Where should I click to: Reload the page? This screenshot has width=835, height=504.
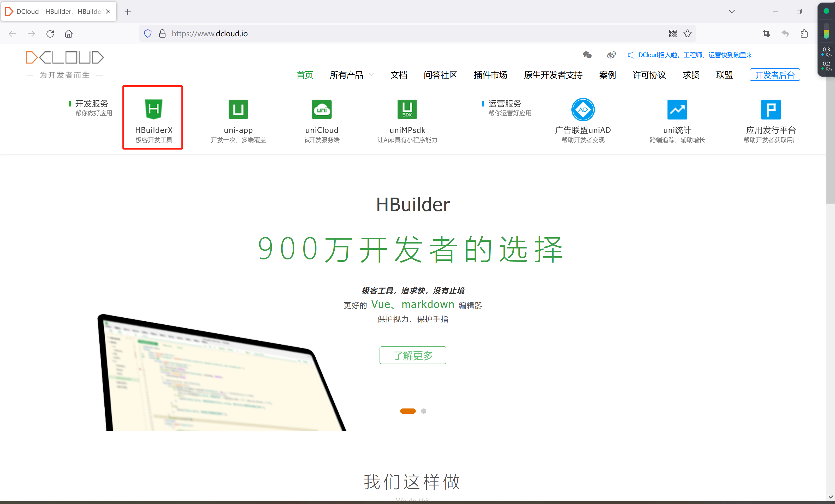click(50, 34)
